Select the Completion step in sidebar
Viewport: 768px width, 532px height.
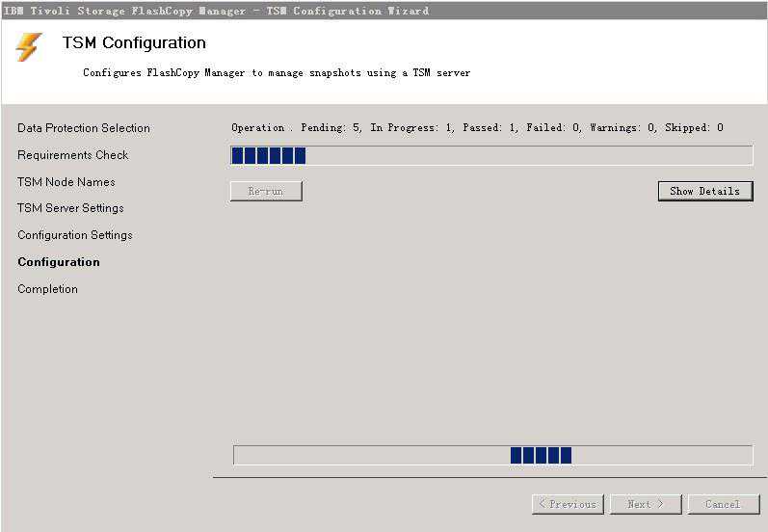click(x=47, y=289)
